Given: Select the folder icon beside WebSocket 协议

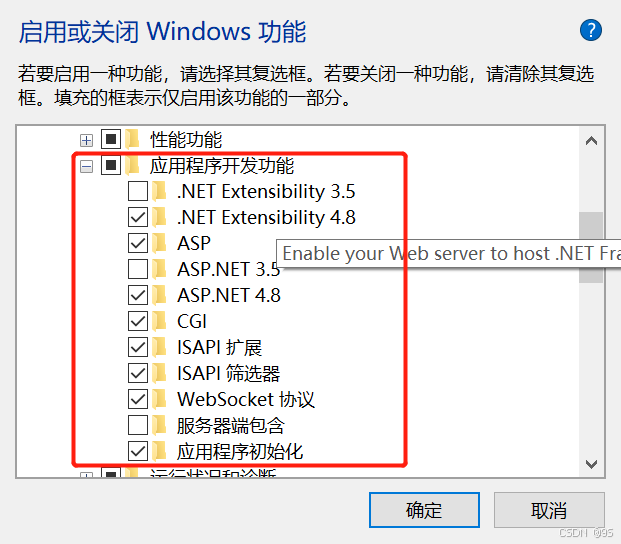Looking at the screenshot, I should click(160, 399).
